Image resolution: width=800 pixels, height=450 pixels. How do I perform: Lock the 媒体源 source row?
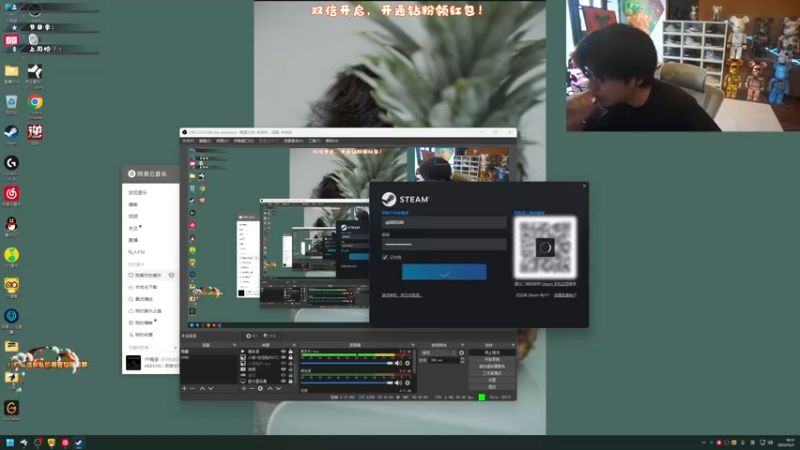290,352
